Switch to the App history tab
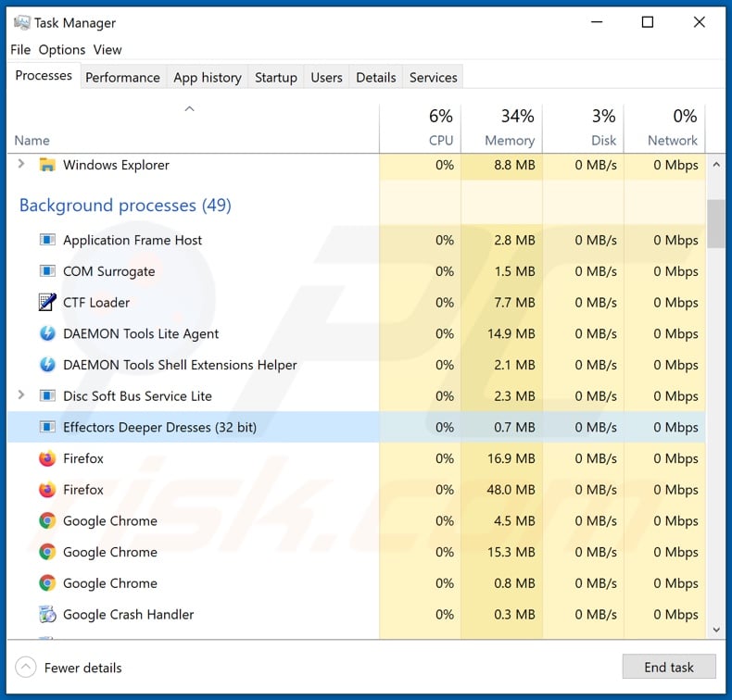 pos(208,78)
